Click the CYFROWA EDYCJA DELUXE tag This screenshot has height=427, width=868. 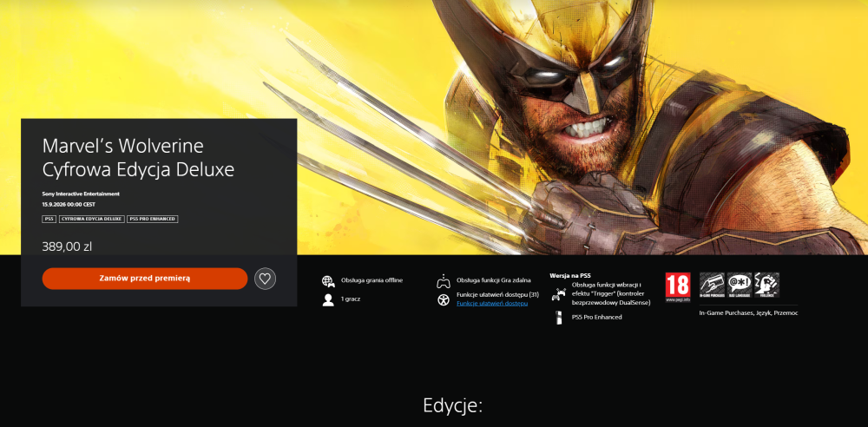[91, 219]
